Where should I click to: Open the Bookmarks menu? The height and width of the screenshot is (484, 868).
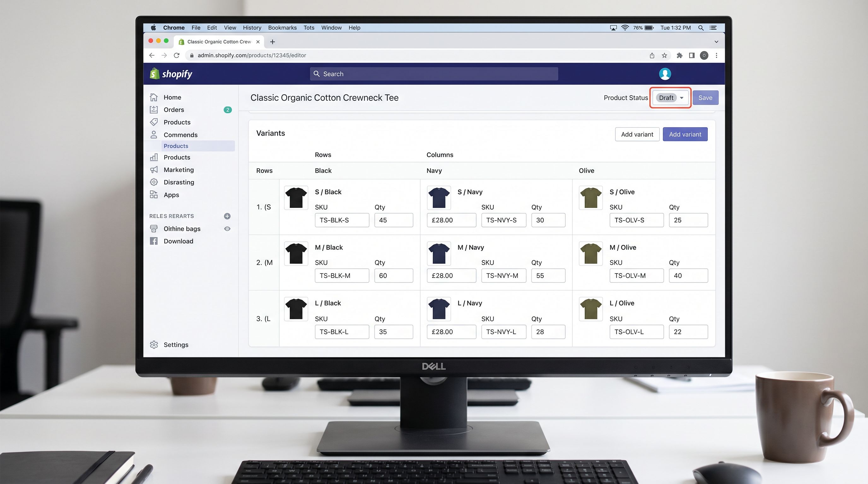click(x=282, y=28)
